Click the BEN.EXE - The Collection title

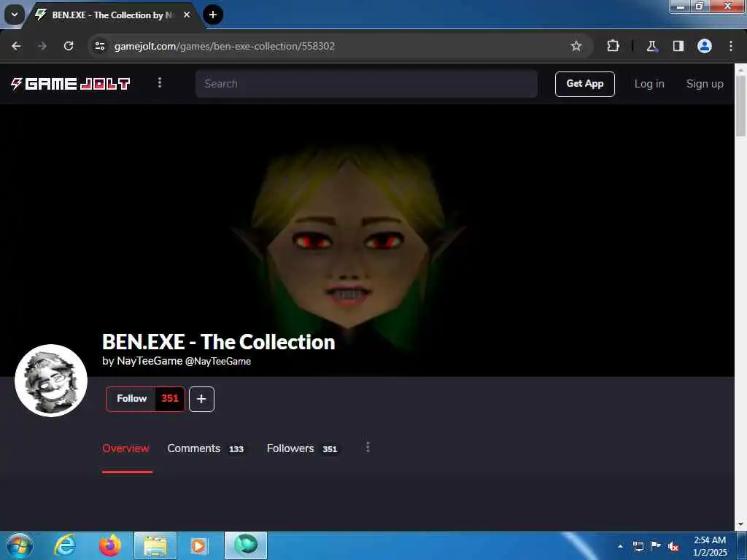tap(219, 342)
